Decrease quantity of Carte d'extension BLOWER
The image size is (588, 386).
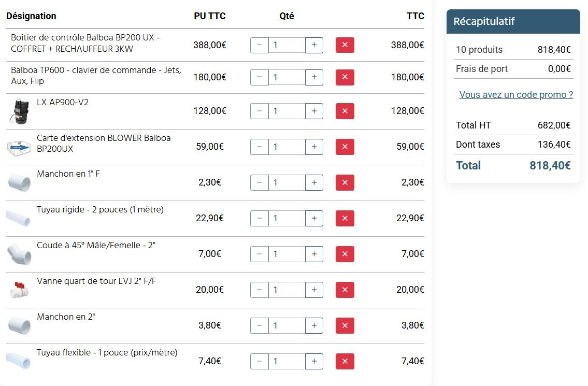259,147
